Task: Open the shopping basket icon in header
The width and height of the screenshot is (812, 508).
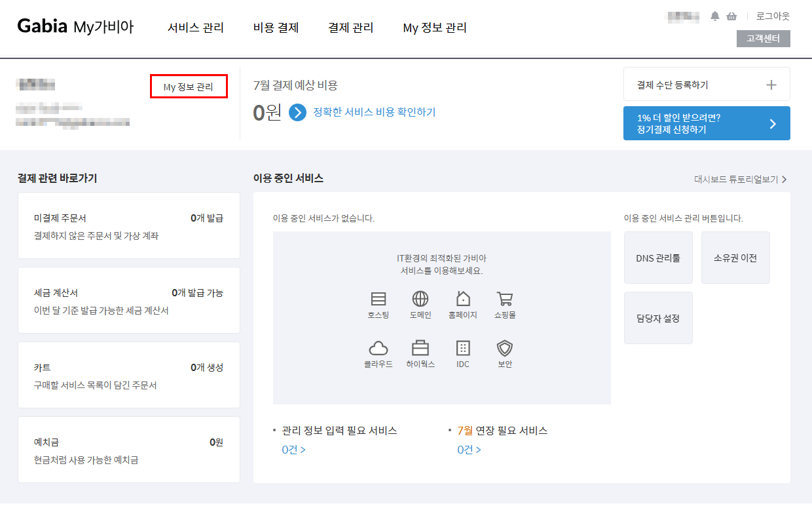Action: [x=731, y=16]
